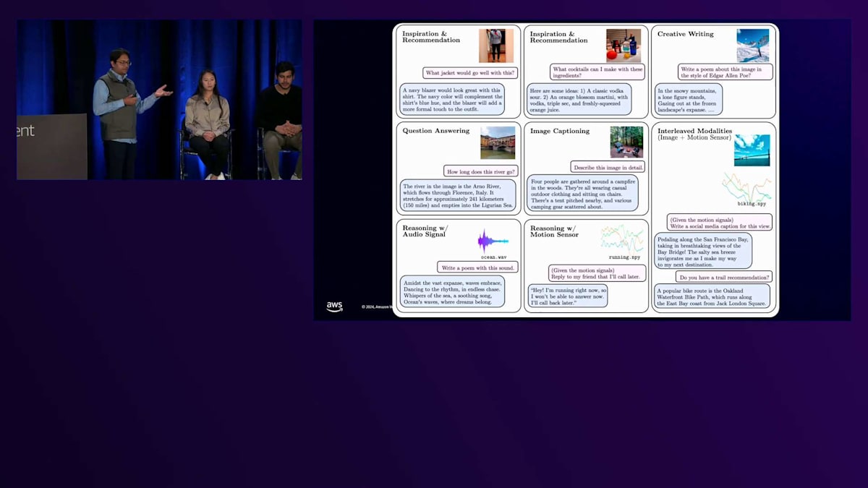Click the 'Question Answering' heading
The height and width of the screenshot is (488, 868).
[x=436, y=131]
